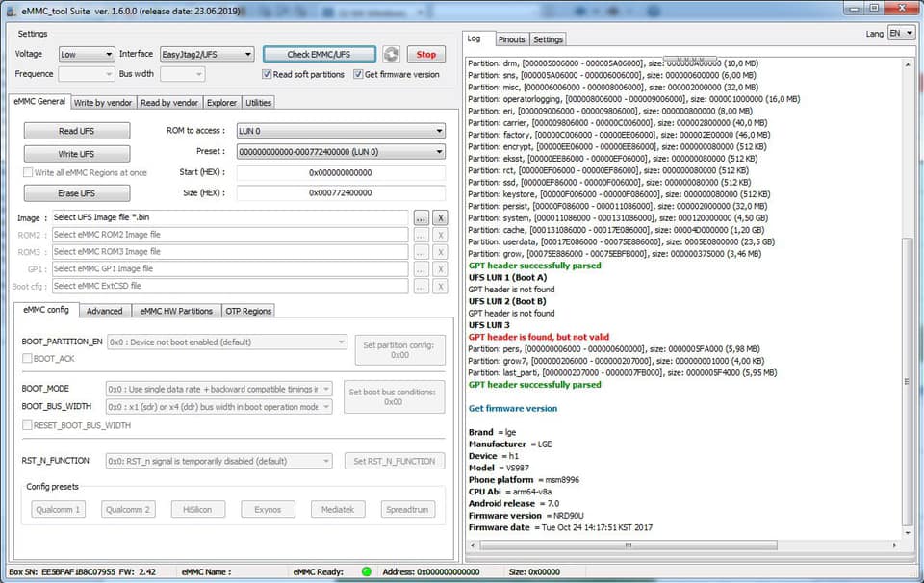Clear the Image file path with X button
The height and width of the screenshot is (583, 924).
pyautogui.click(x=440, y=217)
